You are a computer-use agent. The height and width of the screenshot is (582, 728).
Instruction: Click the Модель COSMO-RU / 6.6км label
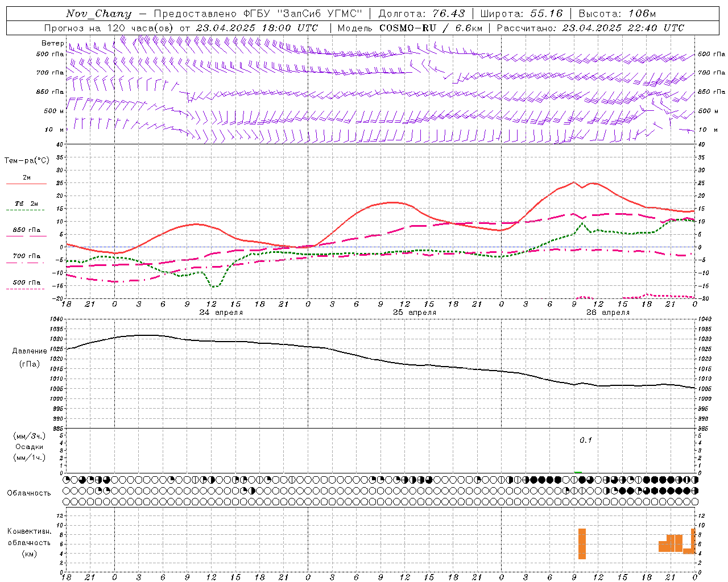click(x=409, y=28)
